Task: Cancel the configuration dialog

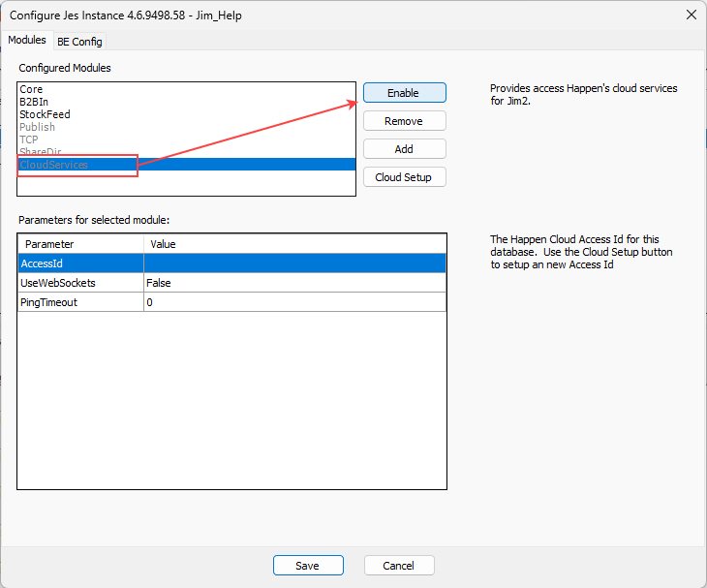Action: [x=399, y=566]
